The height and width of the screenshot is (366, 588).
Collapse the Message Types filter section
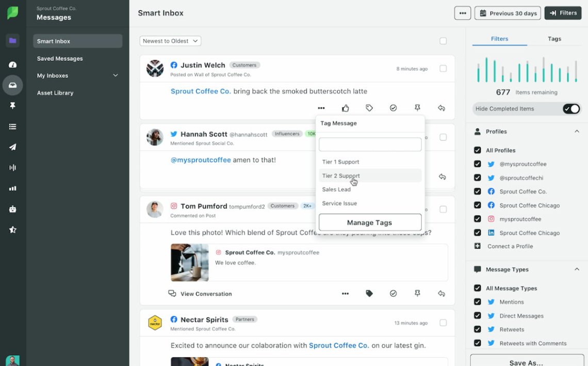(577, 269)
